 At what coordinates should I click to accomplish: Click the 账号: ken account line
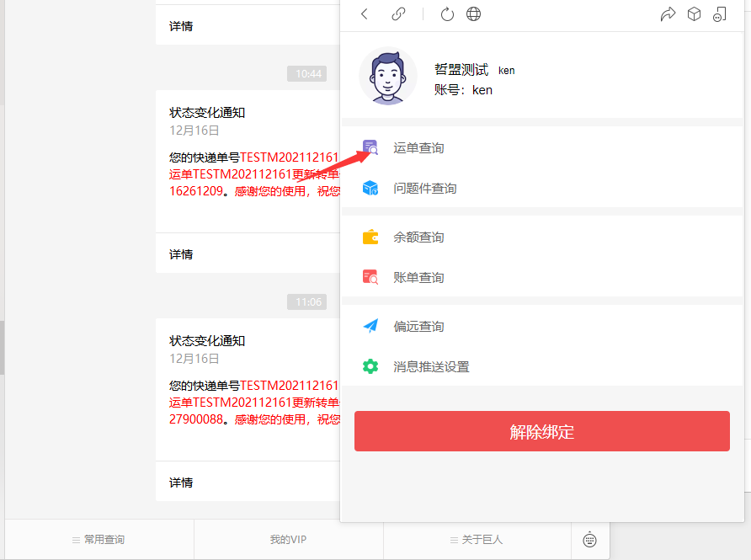pos(463,90)
